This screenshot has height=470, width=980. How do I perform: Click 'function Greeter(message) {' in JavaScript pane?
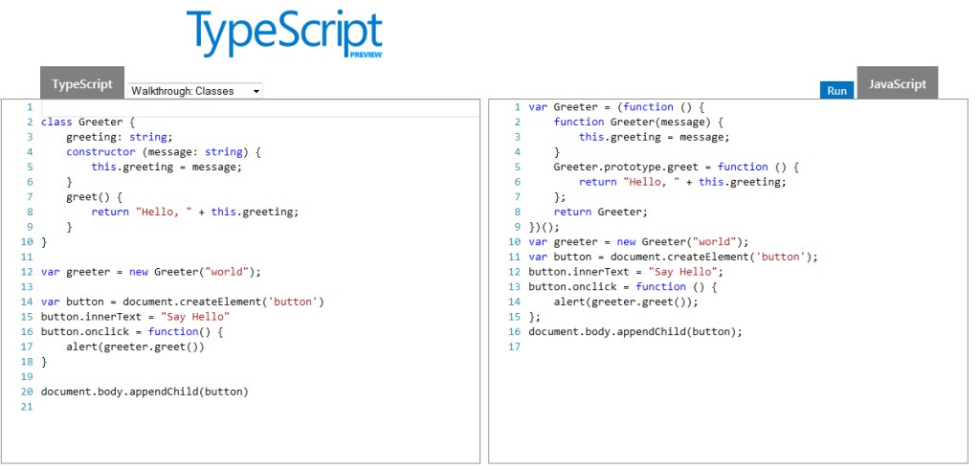click(x=638, y=122)
